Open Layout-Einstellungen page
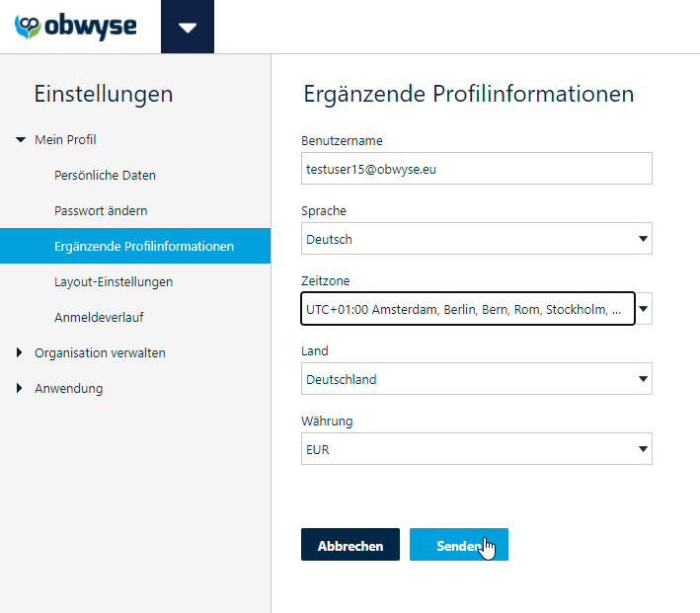This screenshot has height=613, width=700. click(x=114, y=281)
